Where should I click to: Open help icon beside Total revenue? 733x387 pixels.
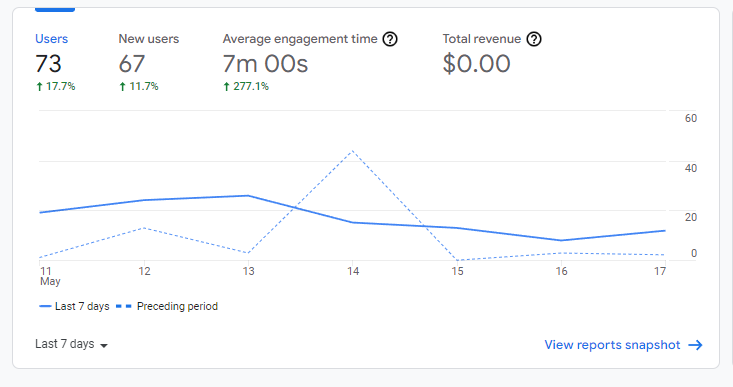534,39
